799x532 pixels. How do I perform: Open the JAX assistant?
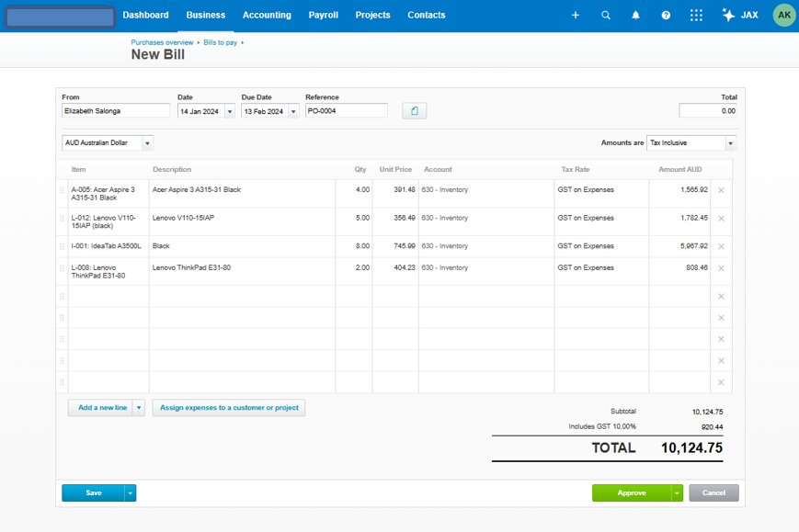tap(740, 16)
